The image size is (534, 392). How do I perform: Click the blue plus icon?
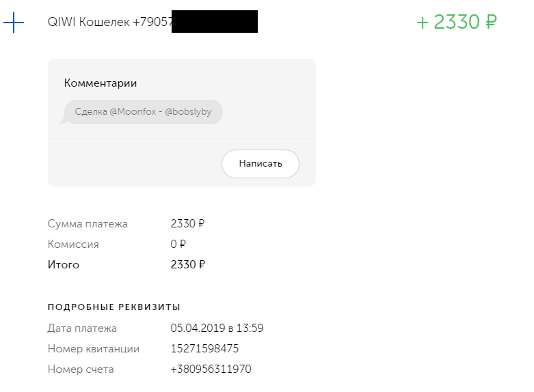tap(14, 23)
